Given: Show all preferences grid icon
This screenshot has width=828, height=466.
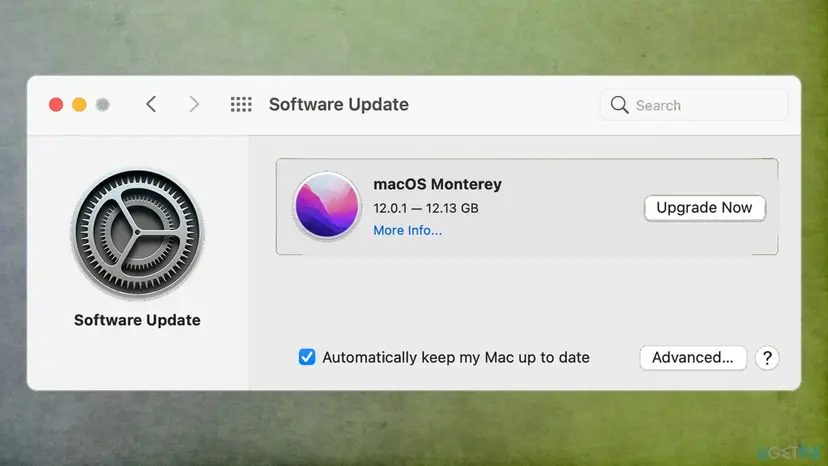Looking at the screenshot, I should coord(241,104).
